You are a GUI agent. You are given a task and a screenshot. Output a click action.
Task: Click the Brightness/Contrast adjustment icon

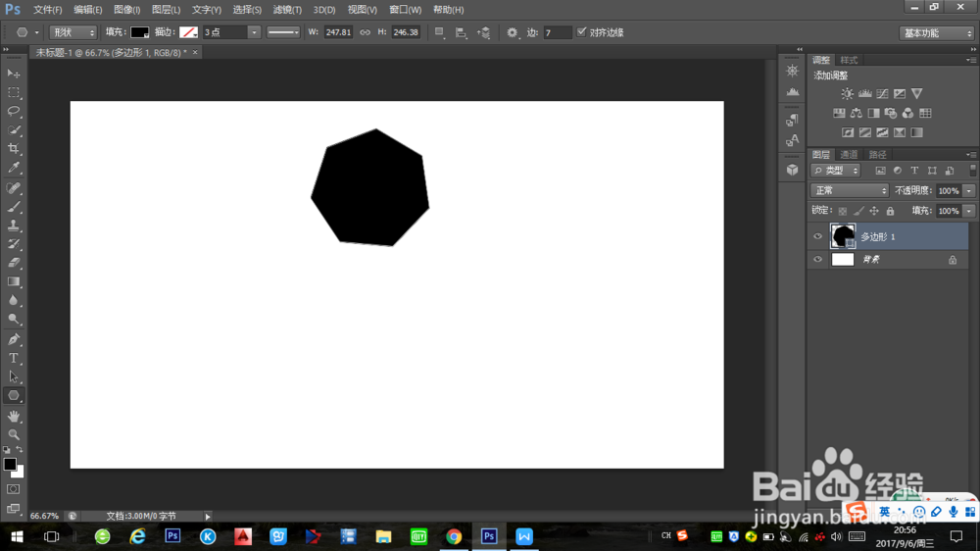(x=847, y=94)
